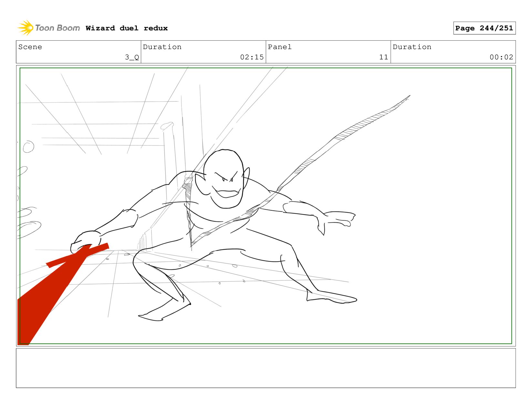Click the 'Page 244/251' page indicator
Screen dimensions: 532x412
point(484,28)
